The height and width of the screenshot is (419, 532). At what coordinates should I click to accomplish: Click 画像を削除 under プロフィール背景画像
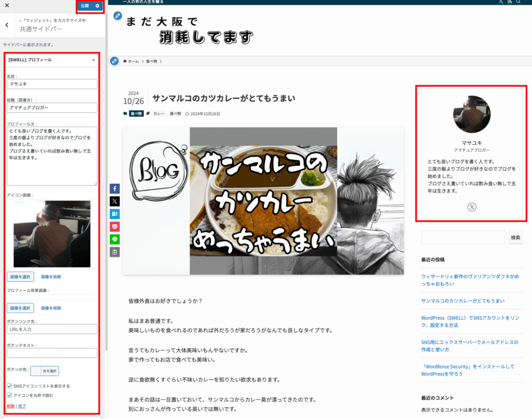pos(51,308)
